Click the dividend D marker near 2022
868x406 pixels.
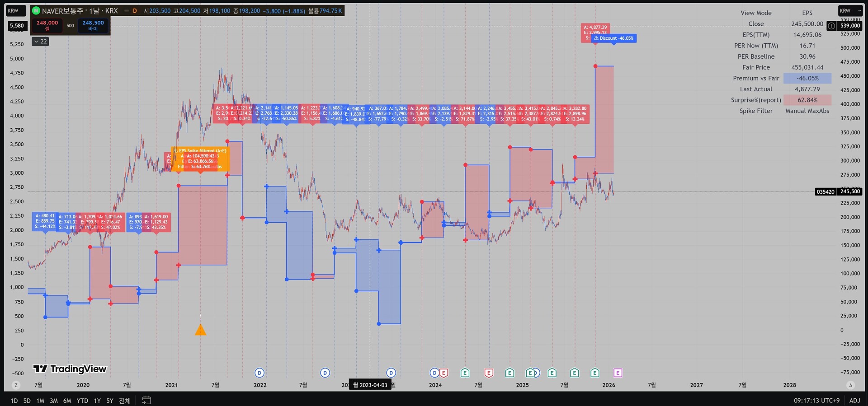[x=259, y=373]
